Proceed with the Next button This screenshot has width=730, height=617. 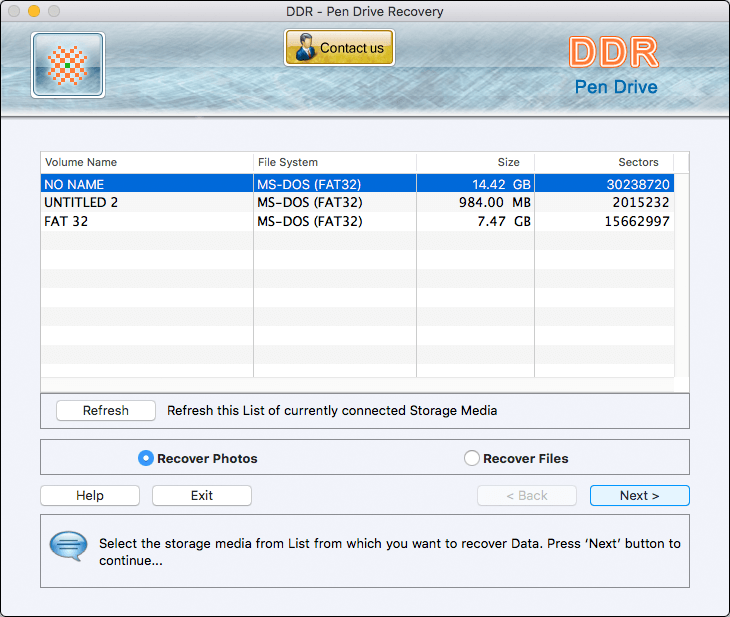pos(639,495)
